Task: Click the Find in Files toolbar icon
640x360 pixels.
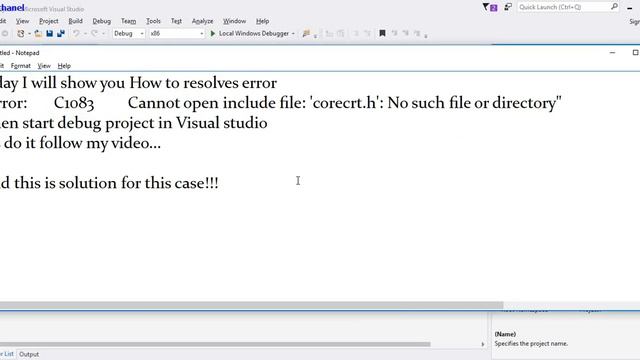Action: [x=306, y=33]
